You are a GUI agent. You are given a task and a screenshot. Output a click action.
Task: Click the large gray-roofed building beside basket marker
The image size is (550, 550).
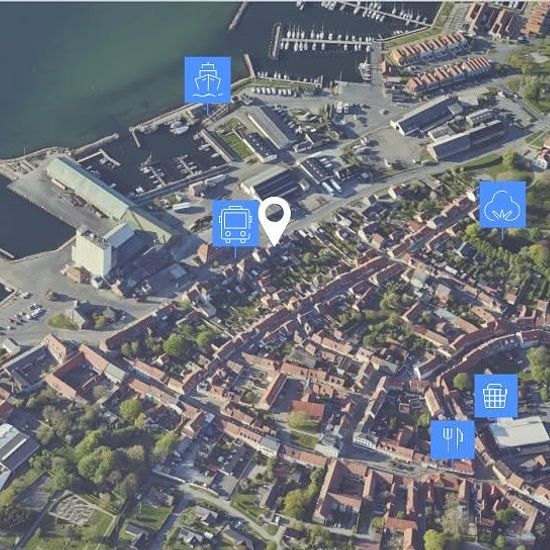518,433
